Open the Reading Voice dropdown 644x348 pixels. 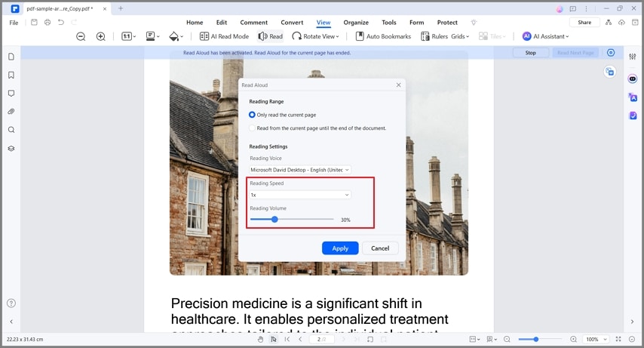(300, 170)
